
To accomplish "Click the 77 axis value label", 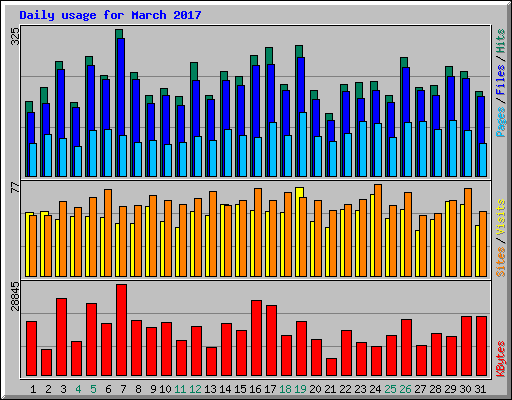I will 16,188.
